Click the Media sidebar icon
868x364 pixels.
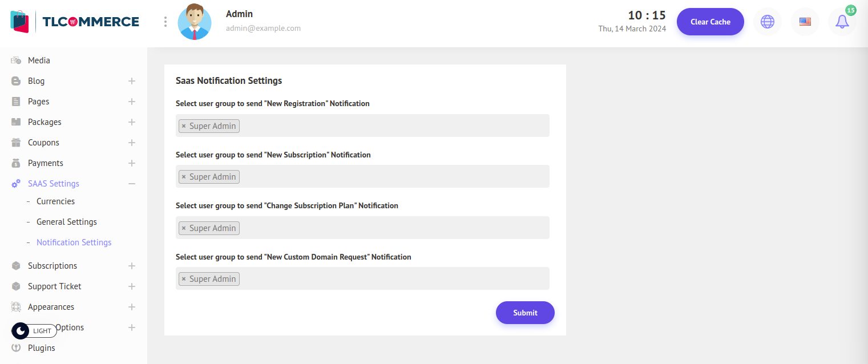[x=16, y=60]
